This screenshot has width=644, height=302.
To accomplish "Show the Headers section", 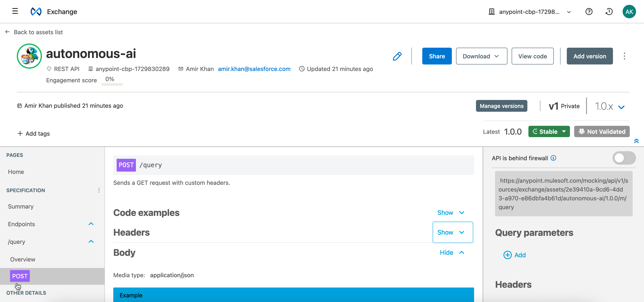I will pos(452,232).
